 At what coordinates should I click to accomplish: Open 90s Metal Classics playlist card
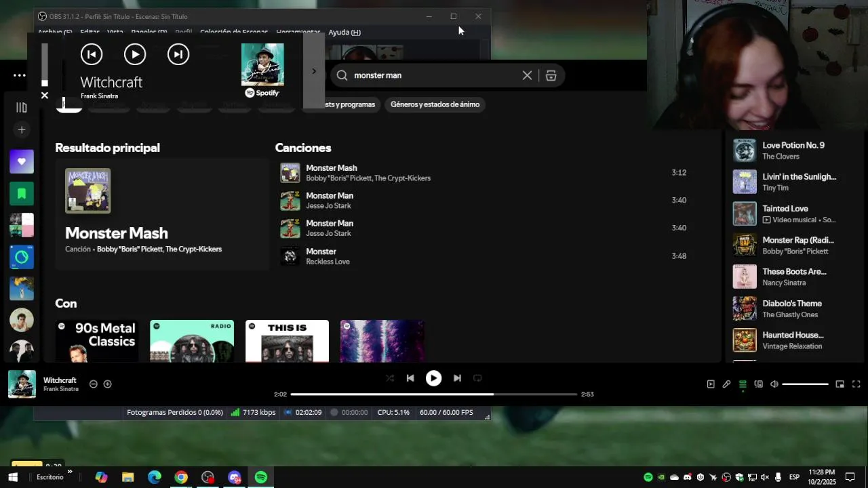(97, 341)
